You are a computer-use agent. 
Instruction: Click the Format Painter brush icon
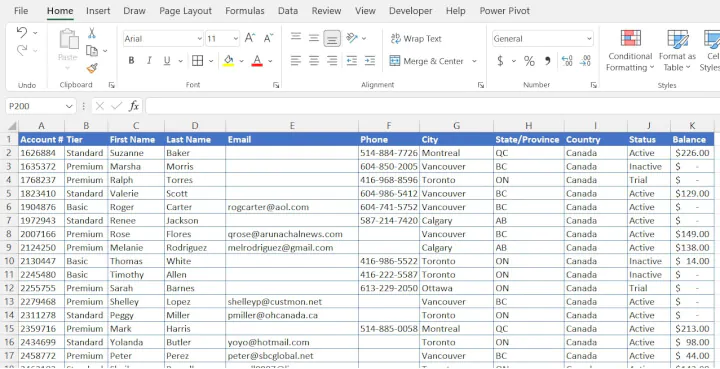(92, 68)
